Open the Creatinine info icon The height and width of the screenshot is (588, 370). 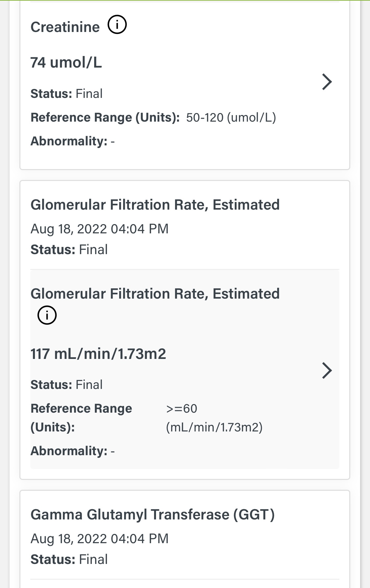(x=117, y=25)
